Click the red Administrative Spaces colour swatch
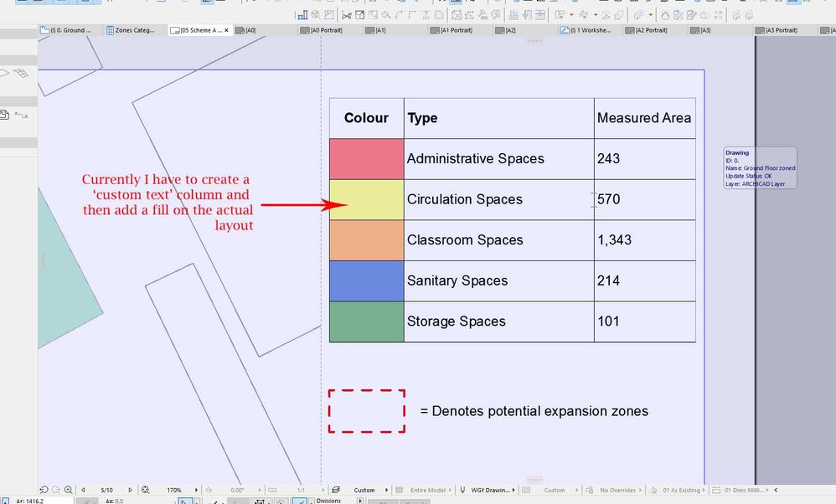 pos(366,158)
